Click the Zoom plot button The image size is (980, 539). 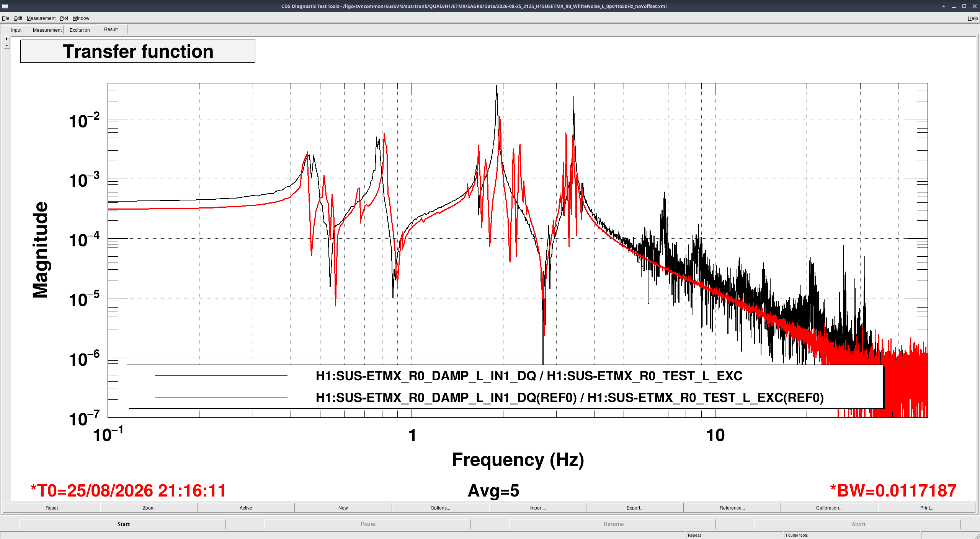(149, 508)
